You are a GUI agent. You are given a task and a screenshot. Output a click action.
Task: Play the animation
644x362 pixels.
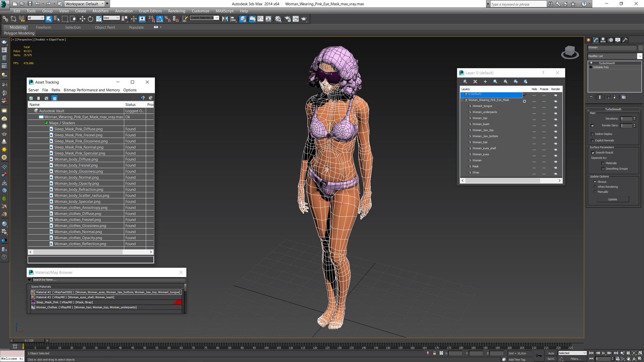tap(603, 353)
